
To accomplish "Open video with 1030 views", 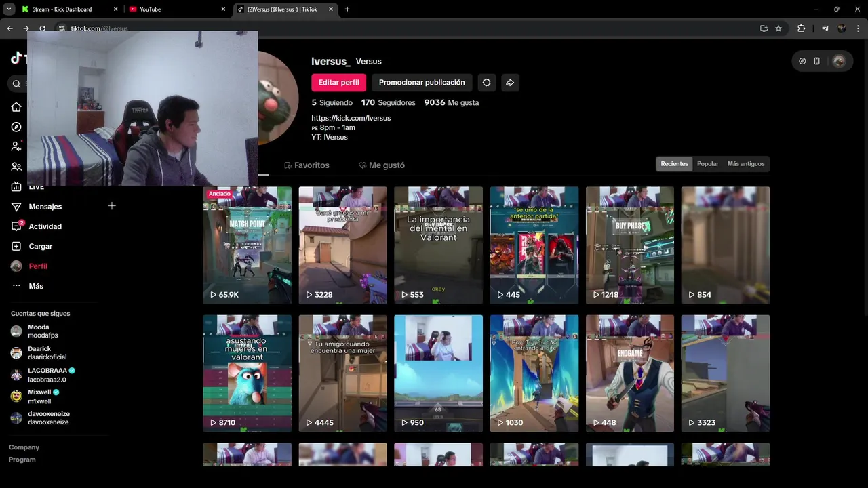I will pyautogui.click(x=534, y=373).
